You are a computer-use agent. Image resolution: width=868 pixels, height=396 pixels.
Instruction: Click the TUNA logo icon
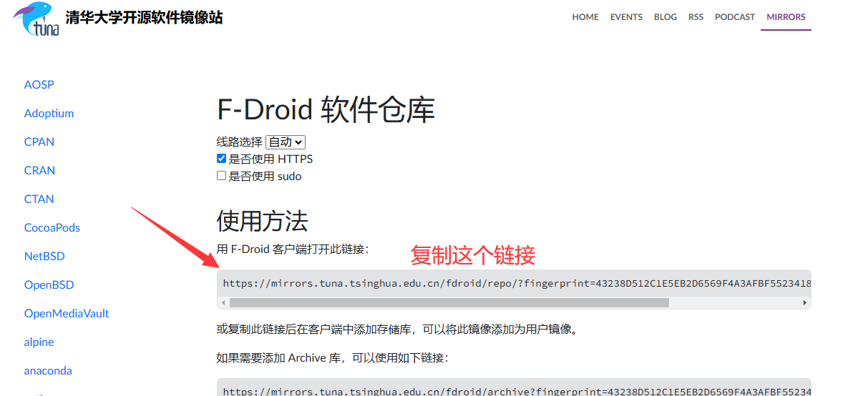[x=36, y=19]
